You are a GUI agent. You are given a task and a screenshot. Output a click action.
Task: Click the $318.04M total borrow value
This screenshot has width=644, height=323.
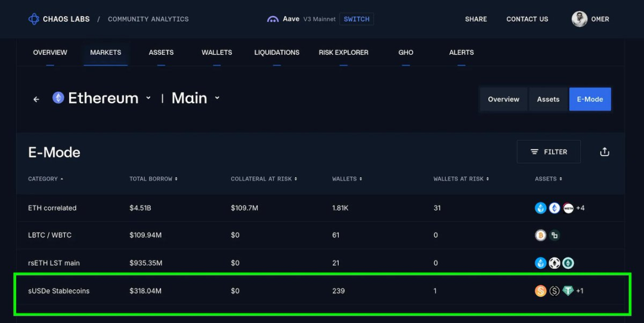tap(145, 291)
